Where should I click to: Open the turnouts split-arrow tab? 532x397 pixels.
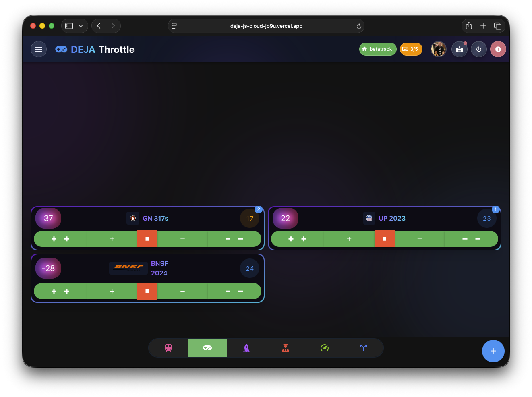tap(364, 348)
